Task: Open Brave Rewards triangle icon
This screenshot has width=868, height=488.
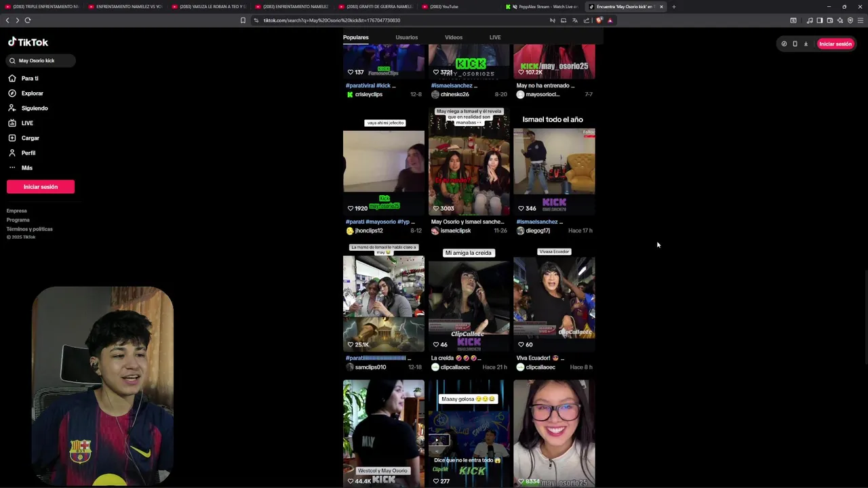Action: click(x=610, y=20)
